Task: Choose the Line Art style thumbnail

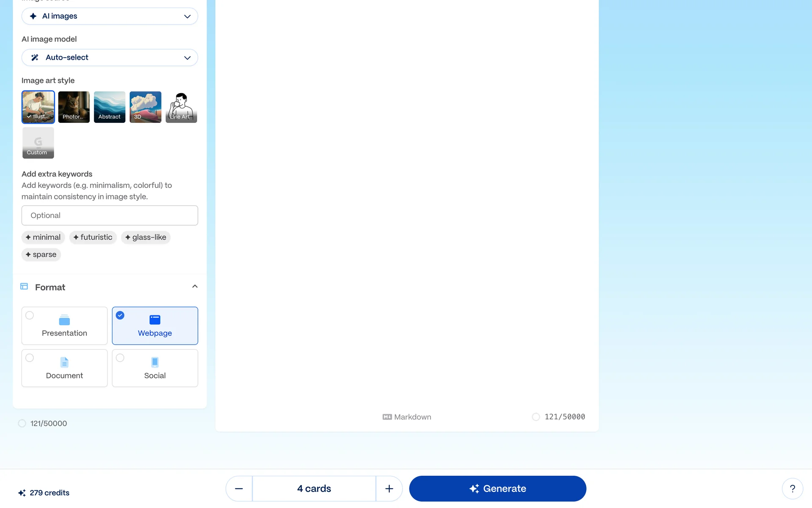Action: [181, 107]
